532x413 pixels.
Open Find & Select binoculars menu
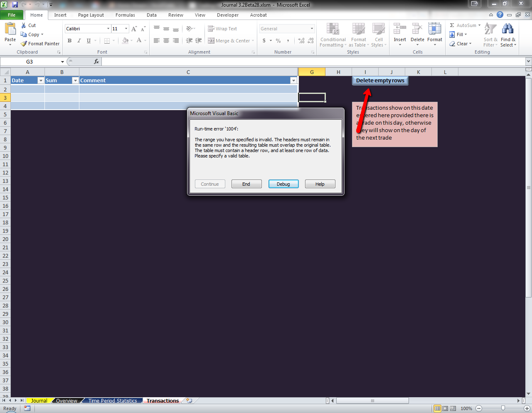click(x=508, y=35)
